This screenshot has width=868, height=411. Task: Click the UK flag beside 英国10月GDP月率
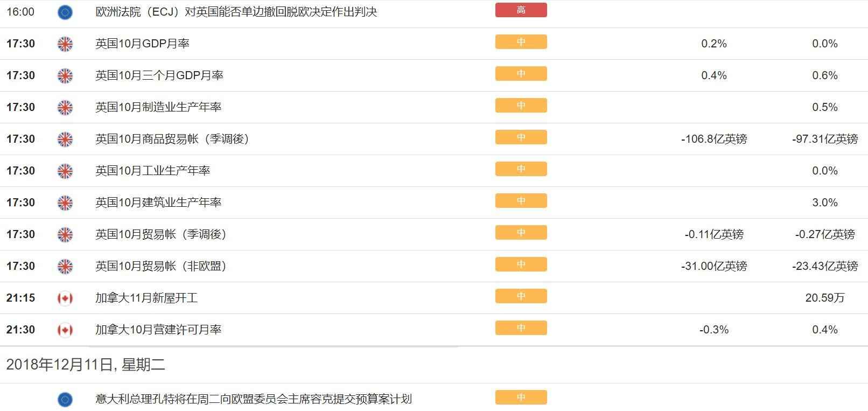[65, 44]
